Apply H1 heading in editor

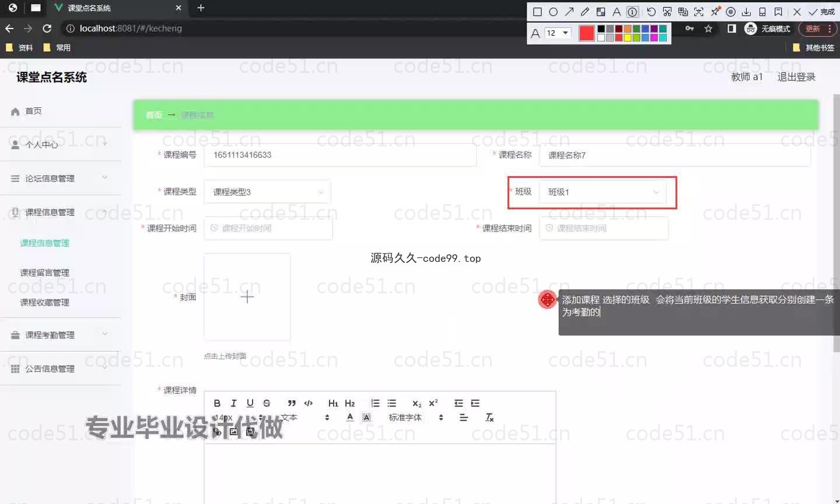(x=333, y=403)
